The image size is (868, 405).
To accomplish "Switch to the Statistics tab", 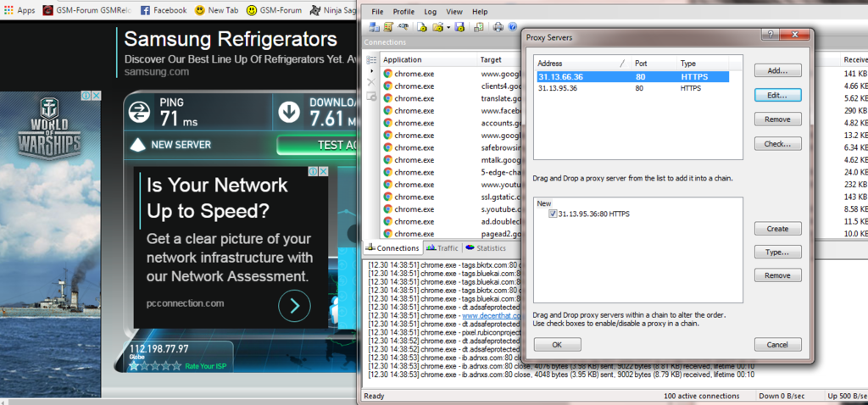I will 486,248.
